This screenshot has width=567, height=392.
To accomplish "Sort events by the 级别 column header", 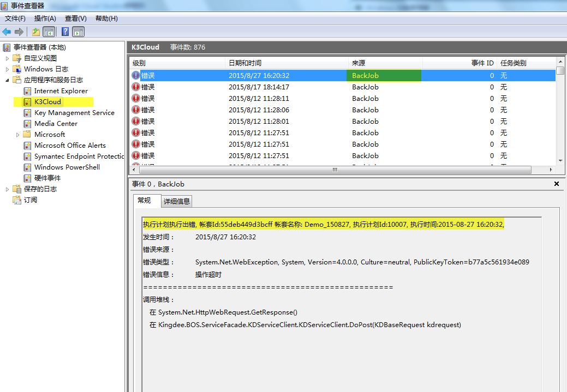I will [x=177, y=63].
